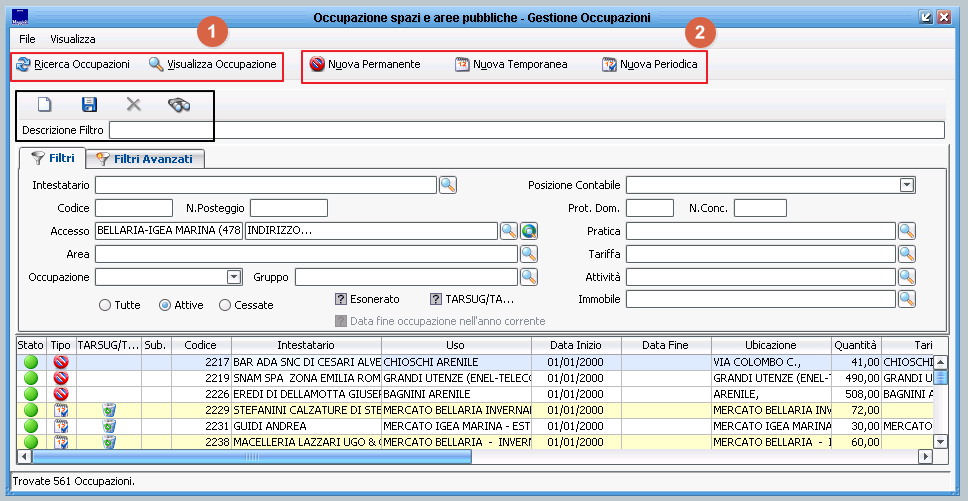Image resolution: width=968 pixels, height=501 pixels.
Task: Open the lookup magnifier next to Tariffa
Action: point(907,254)
